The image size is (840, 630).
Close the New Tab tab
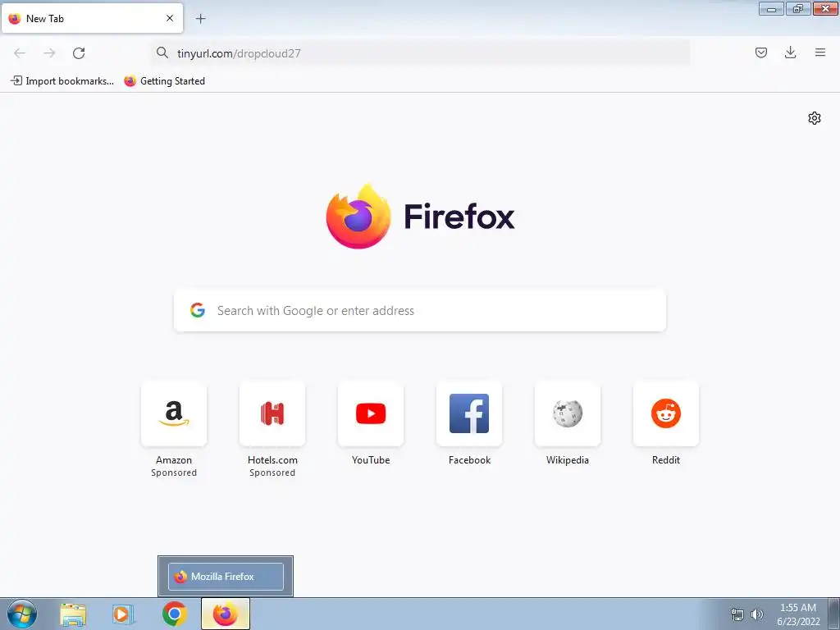[169, 18]
